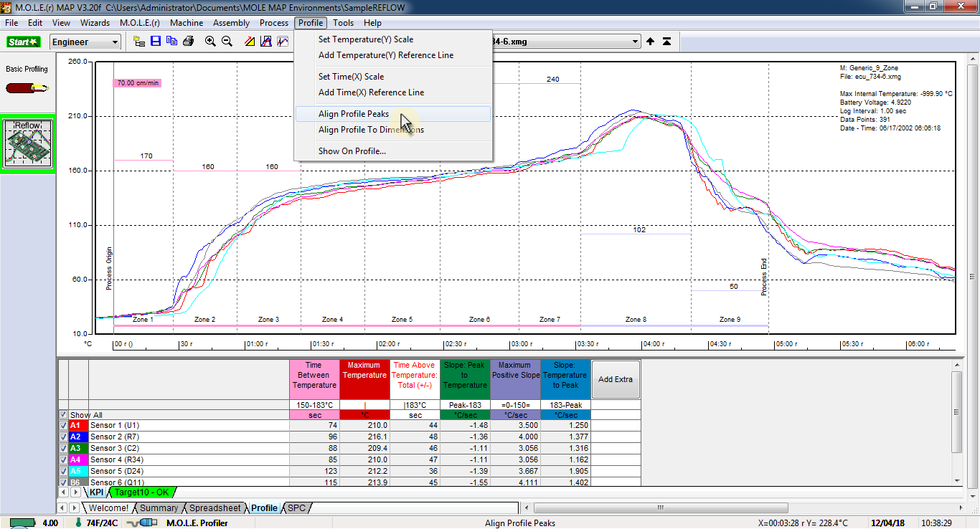The width and height of the screenshot is (980, 529).
Task: Click the KPI tabs scroll-right arrow
Action: tap(76, 492)
